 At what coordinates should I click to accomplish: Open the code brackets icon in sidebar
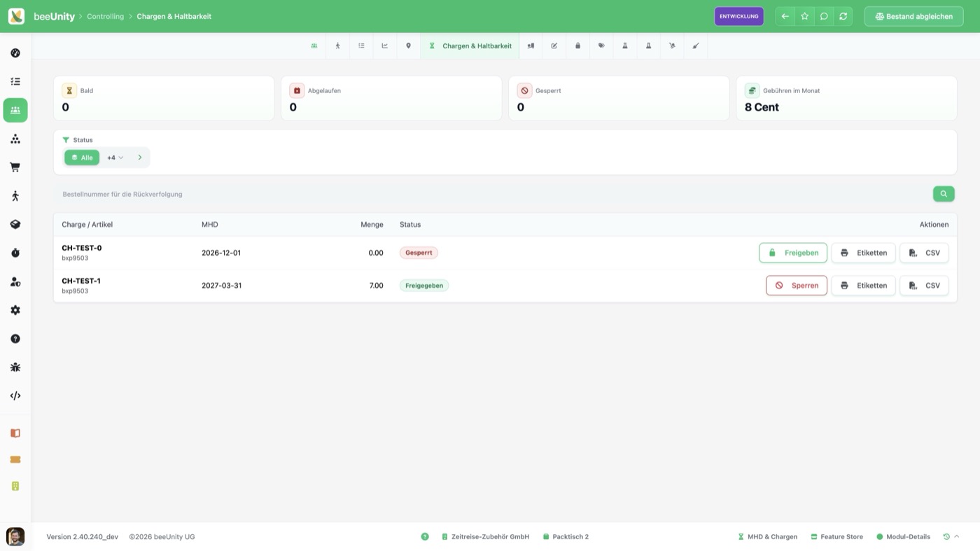[x=15, y=396]
